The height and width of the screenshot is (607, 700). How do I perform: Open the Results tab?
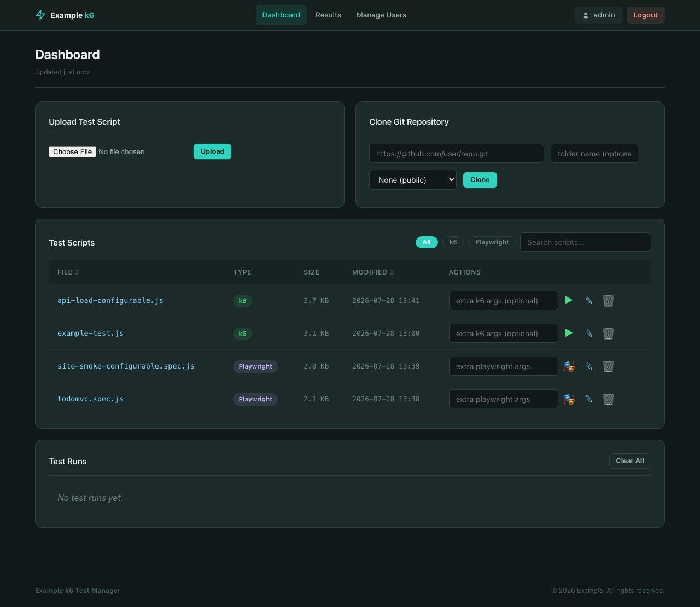pyautogui.click(x=328, y=15)
